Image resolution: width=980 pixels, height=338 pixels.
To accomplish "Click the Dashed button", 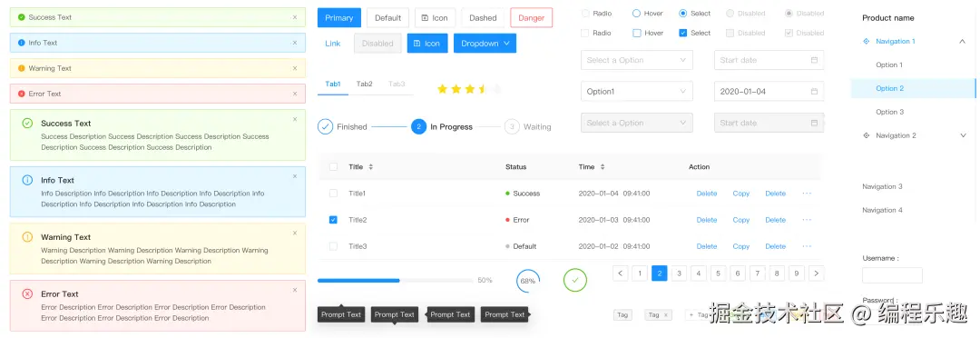I will [483, 17].
